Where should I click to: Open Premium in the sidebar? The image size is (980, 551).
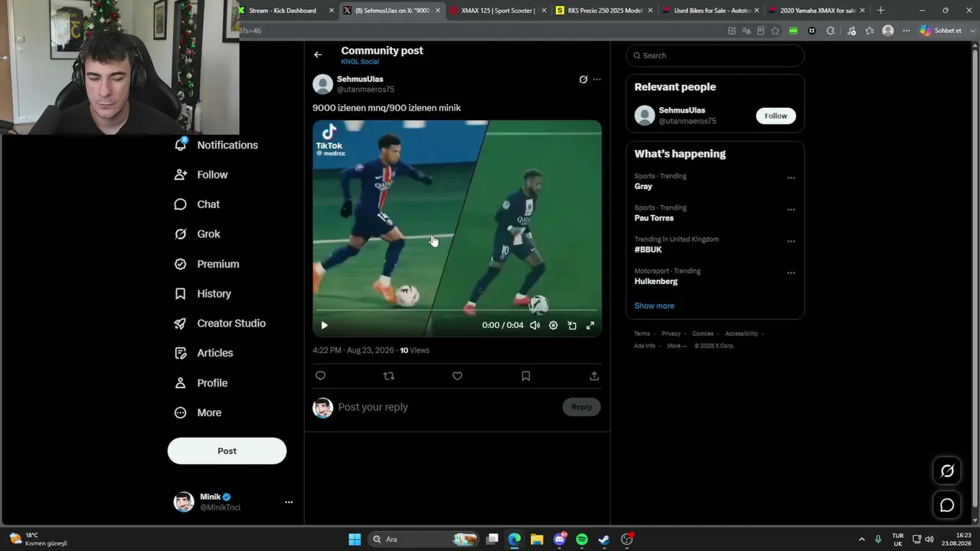tap(207, 264)
